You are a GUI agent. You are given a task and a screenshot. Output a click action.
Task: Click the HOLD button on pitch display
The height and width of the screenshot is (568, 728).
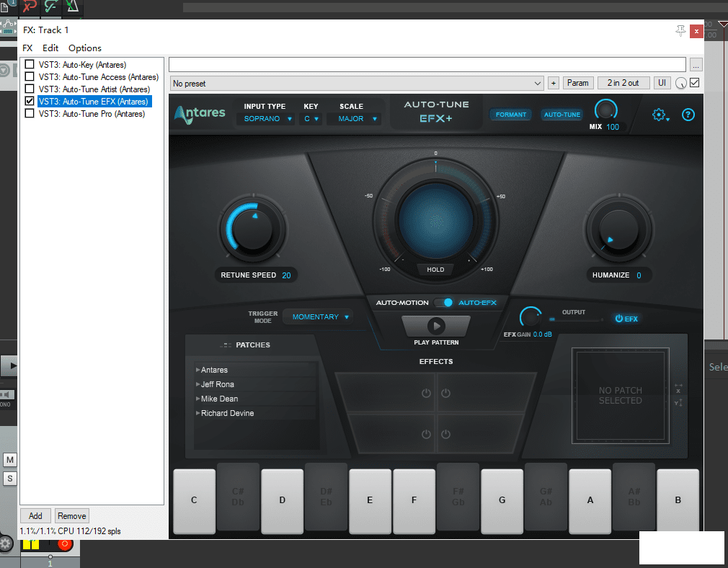[435, 270]
